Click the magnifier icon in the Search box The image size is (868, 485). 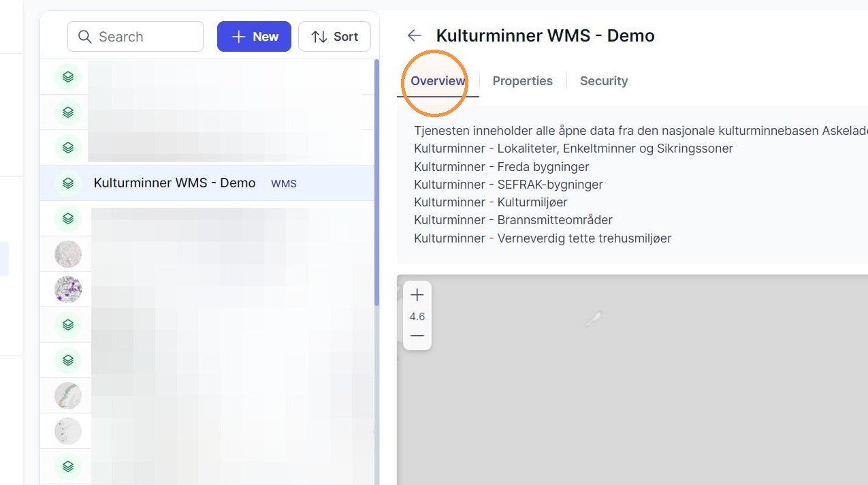click(85, 37)
